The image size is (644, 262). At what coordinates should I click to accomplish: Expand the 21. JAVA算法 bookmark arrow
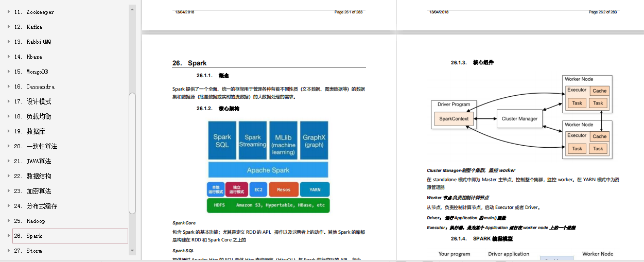tap(9, 161)
